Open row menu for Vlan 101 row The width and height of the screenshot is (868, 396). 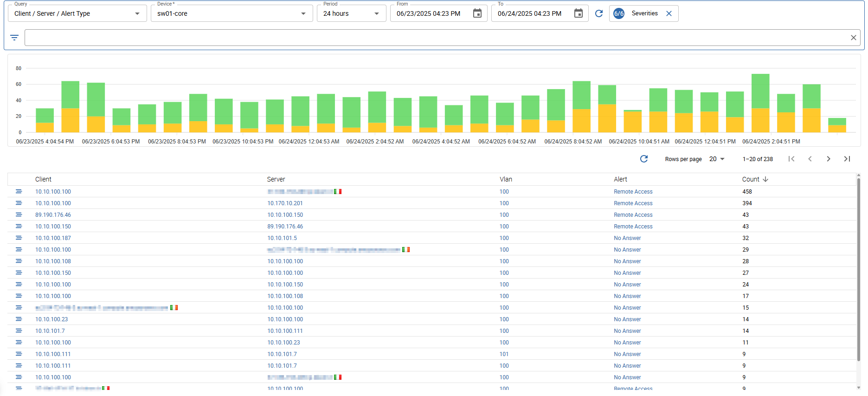(x=19, y=354)
